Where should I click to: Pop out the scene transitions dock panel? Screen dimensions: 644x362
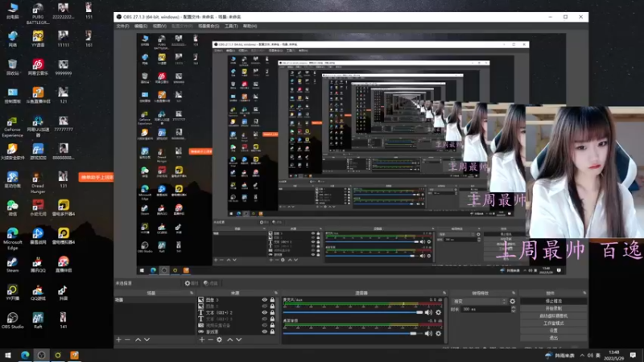click(514, 293)
